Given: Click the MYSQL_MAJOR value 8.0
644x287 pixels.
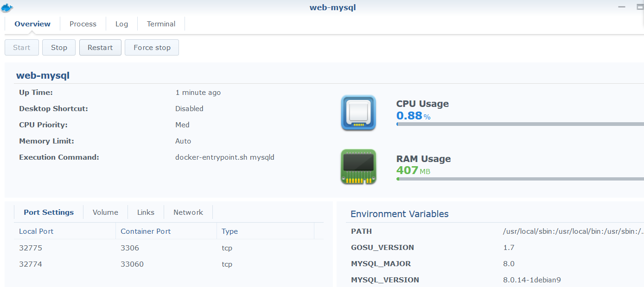Looking at the screenshot, I should coord(509,264).
